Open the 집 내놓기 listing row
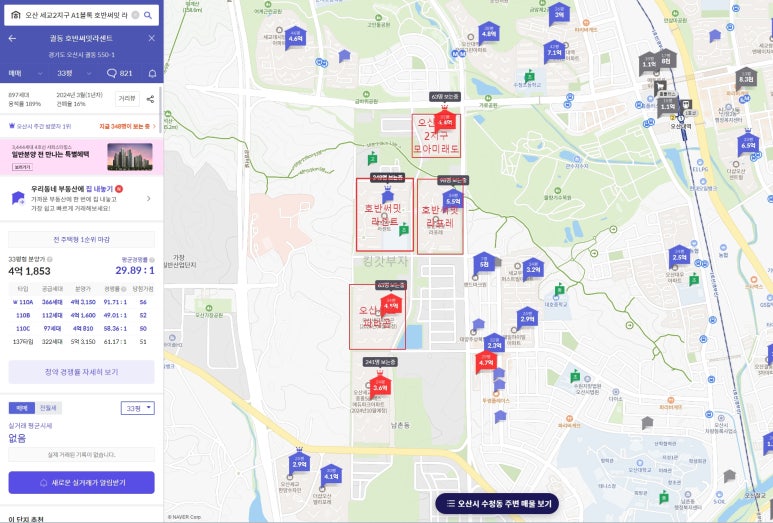 click(81, 198)
